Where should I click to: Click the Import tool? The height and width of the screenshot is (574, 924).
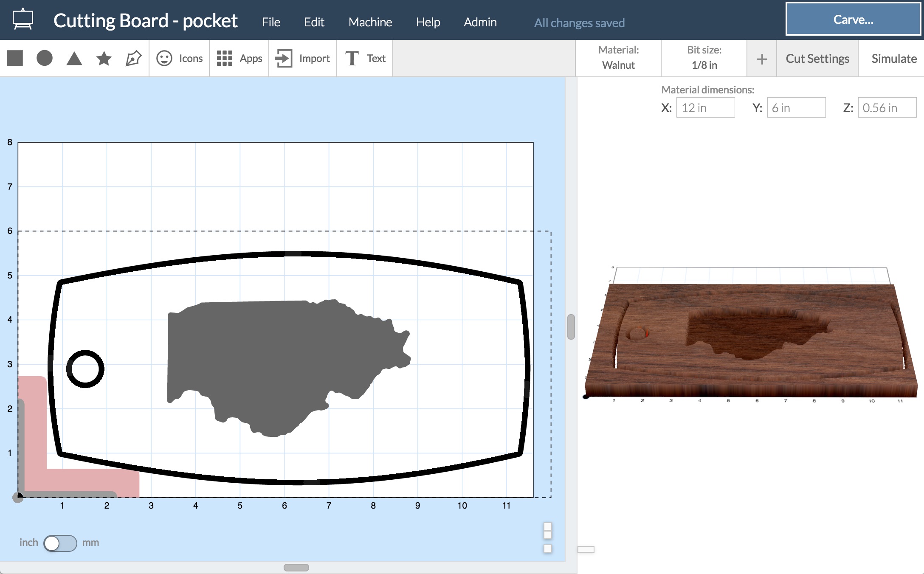[302, 58]
